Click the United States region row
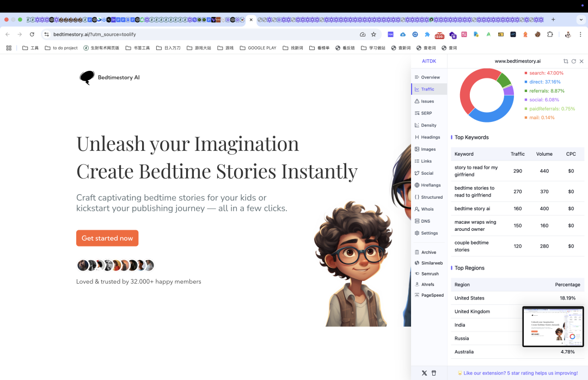Viewport: 588px width, 380px height. tap(518, 298)
